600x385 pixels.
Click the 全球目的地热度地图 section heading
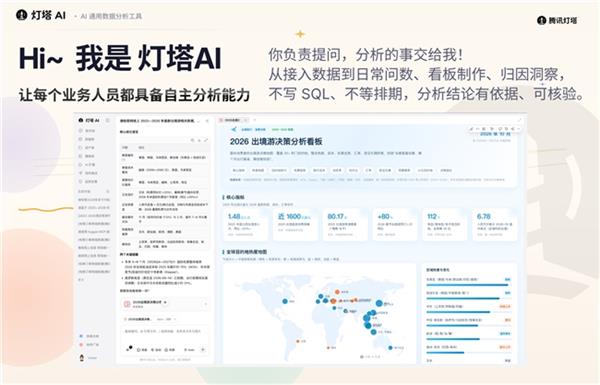[x=245, y=252]
